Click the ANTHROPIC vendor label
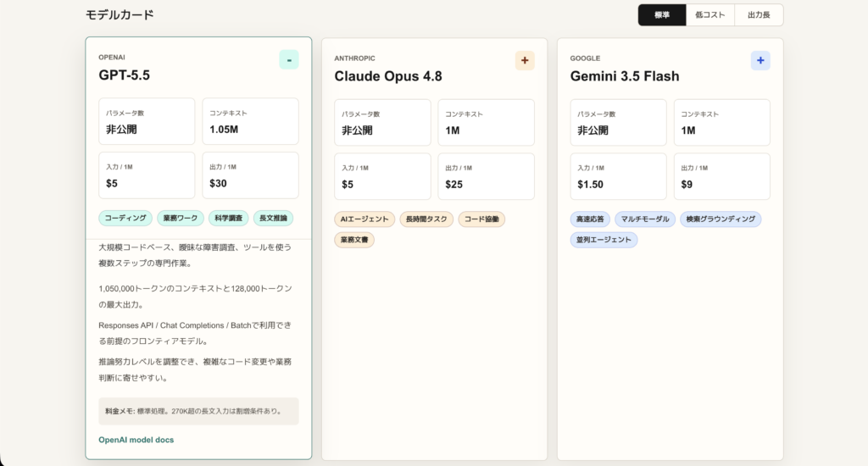Image resolution: width=868 pixels, height=466 pixels. 355,58
